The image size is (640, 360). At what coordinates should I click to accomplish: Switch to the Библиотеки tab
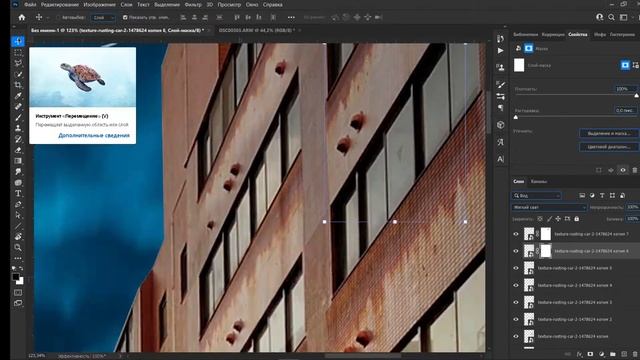(526, 35)
